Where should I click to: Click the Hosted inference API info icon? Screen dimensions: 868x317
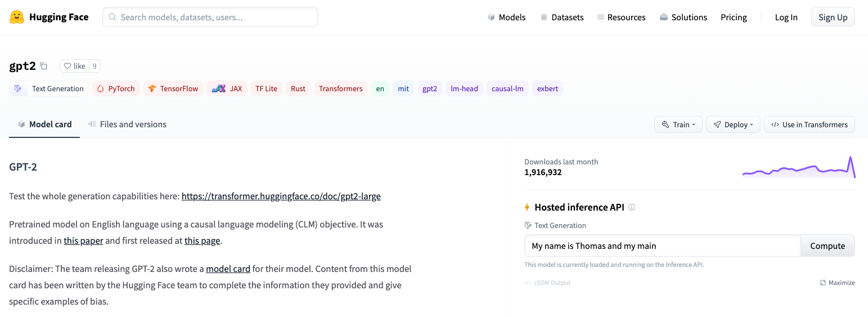click(x=632, y=207)
